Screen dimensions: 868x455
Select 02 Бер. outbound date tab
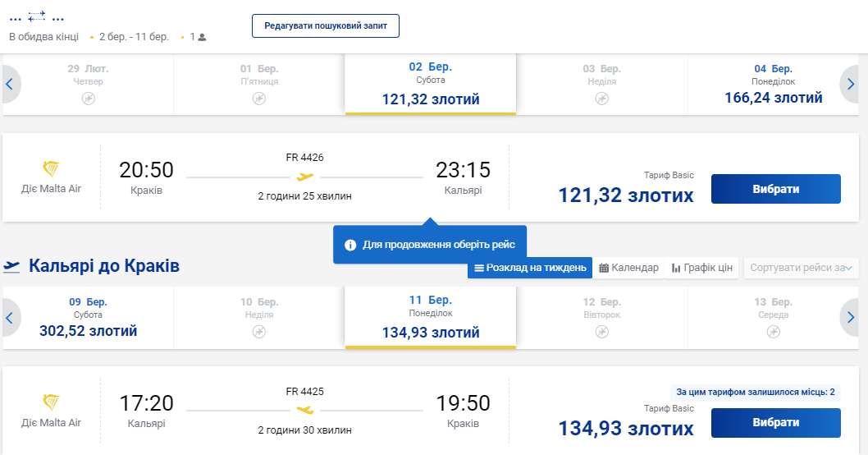coord(430,85)
